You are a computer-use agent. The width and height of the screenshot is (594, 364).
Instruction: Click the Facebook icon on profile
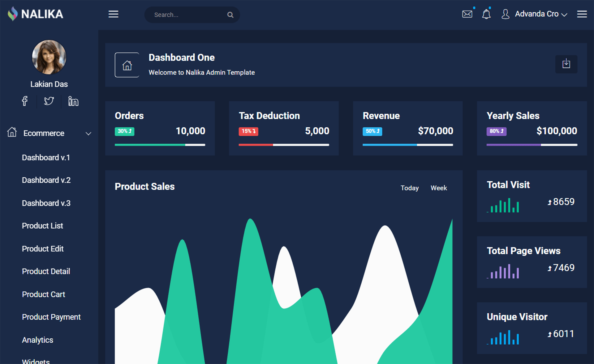[x=24, y=101]
